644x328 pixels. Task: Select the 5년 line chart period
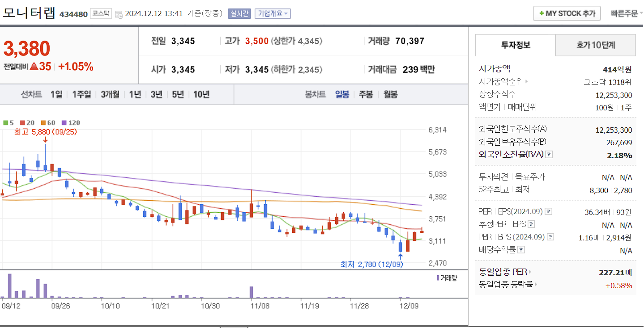click(178, 94)
